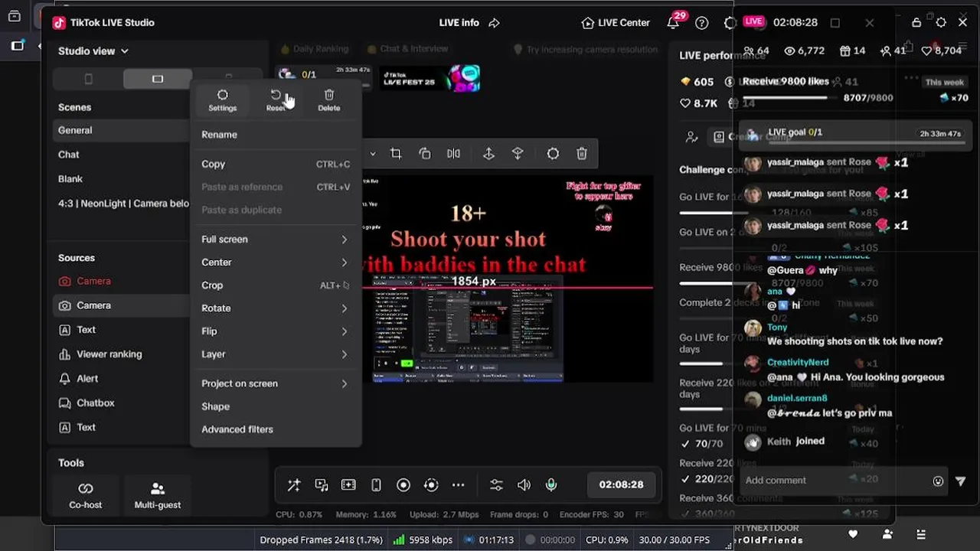Switch to portrait layout toggle
This screenshot has height=551, width=980.
[88, 79]
